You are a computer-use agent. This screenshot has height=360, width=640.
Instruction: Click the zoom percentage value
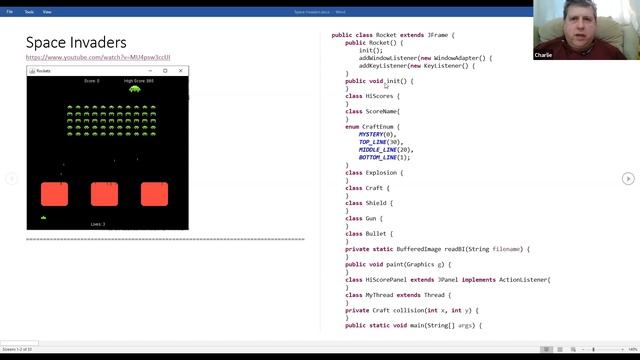[633, 349]
